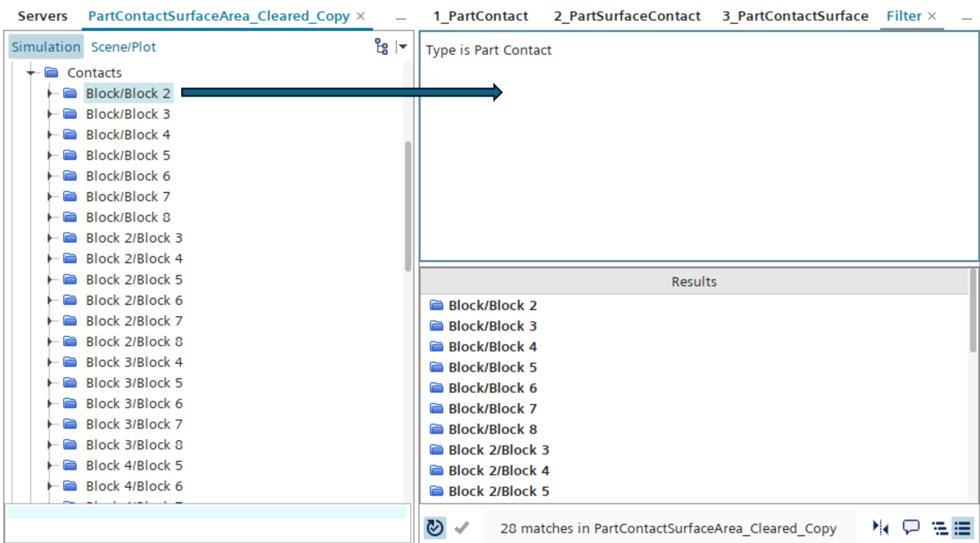Expand the Block/Block 3 tree node
Image resolution: width=980 pixels, height=543 pixels.
tap(50, 114)
